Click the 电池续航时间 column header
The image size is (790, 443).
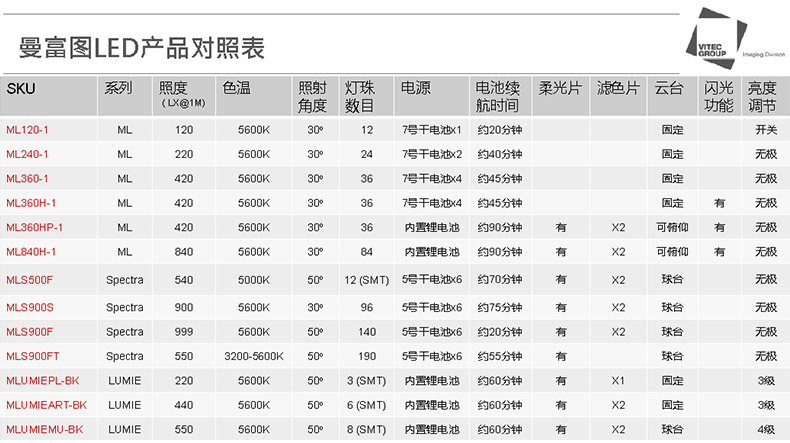[498, 97]
